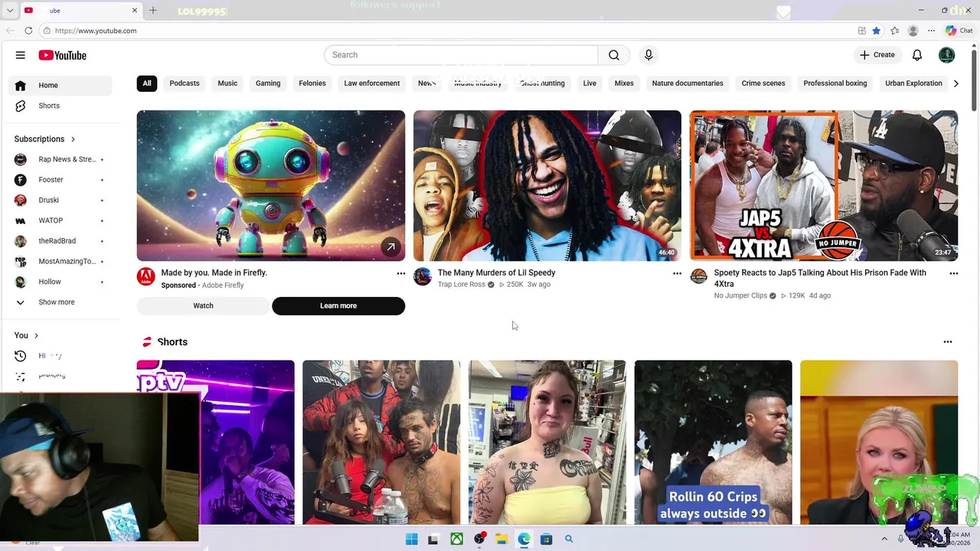Open the Fooster subscription channel
The image size is (980, 551).
click(x=60, y=180)
